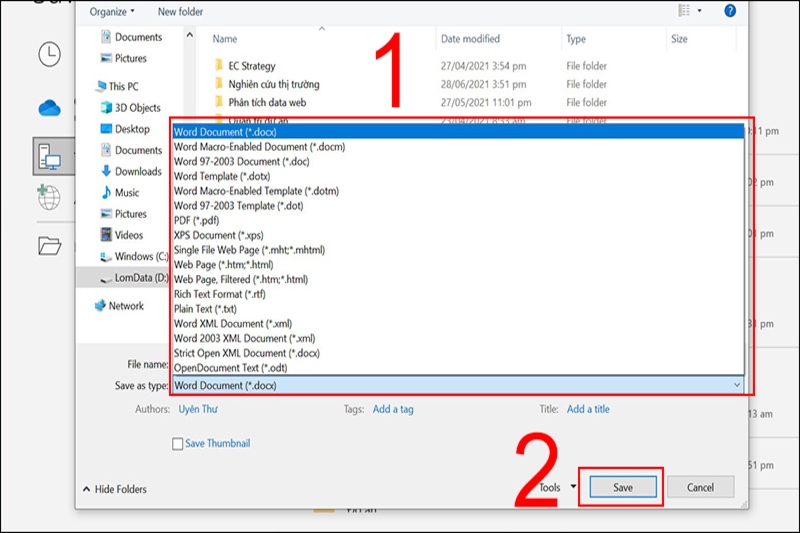The height and width of the screenshot is (533, 800).
Task: Collapse the folder pane with Hide Folders
Action: [114, 489]
